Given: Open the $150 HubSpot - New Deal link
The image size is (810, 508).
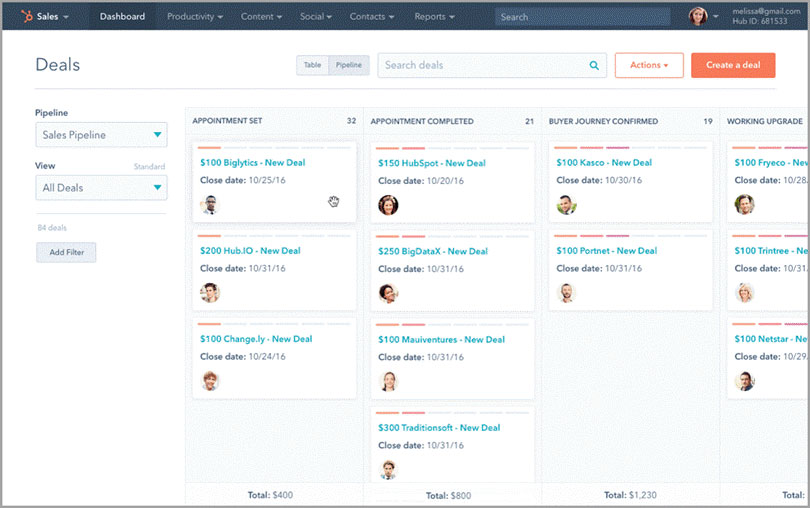Looking at the screenshot, I should tap(432, 163).
